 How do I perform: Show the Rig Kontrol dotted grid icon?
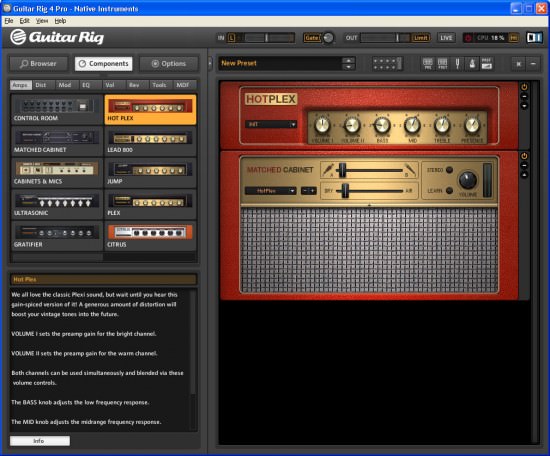click(387, 64)
